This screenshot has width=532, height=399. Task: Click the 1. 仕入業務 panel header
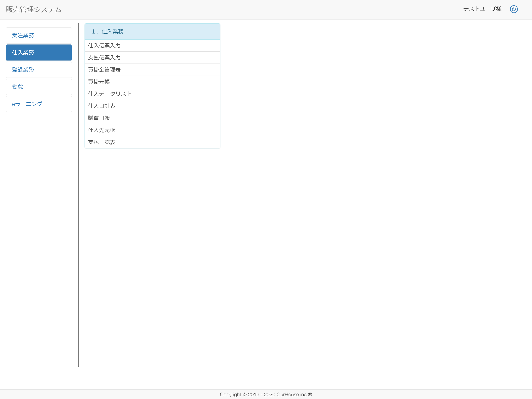(152, 32)
